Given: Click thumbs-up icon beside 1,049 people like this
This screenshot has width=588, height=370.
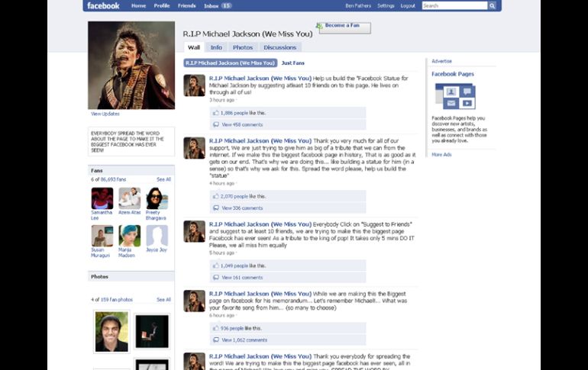Looking at the screenshot, I should pyautogui.click(x=215, y=265).
